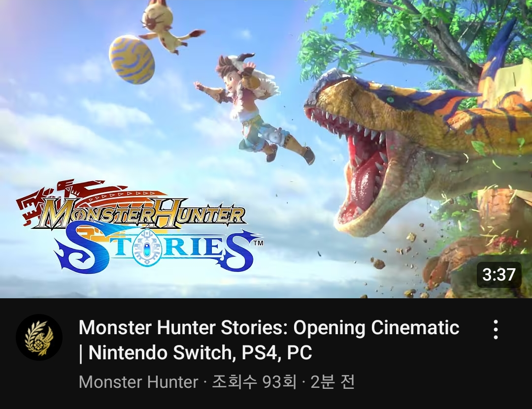Click the Tigrex monster's eye
Screen dimensions: 532x409
391,100
